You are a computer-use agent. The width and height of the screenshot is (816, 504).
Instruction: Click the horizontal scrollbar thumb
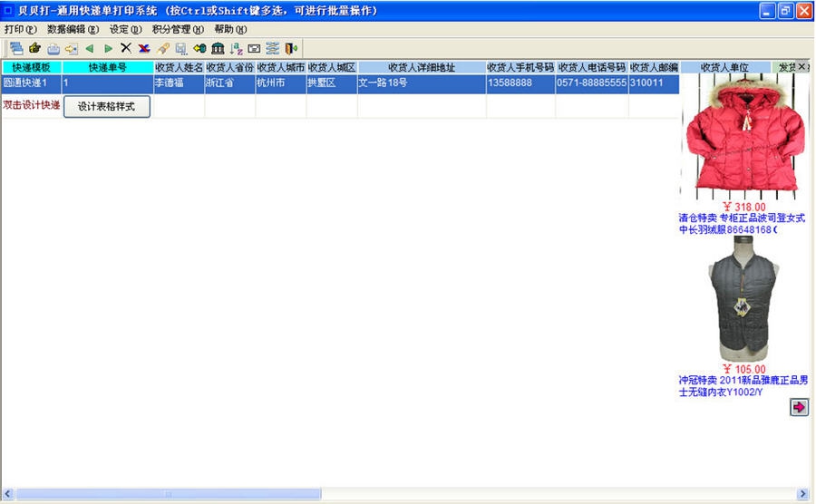pyautogui.click(x=168, y=494)
